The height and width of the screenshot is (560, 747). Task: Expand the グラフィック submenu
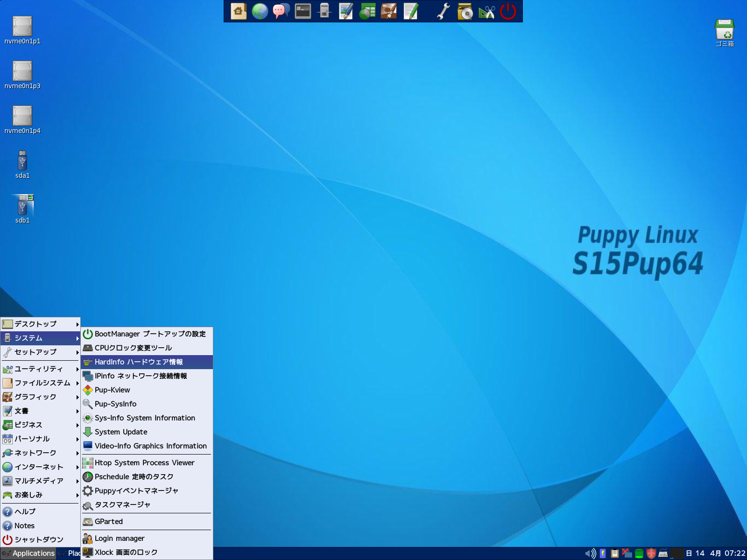click(x=40, y=397)
